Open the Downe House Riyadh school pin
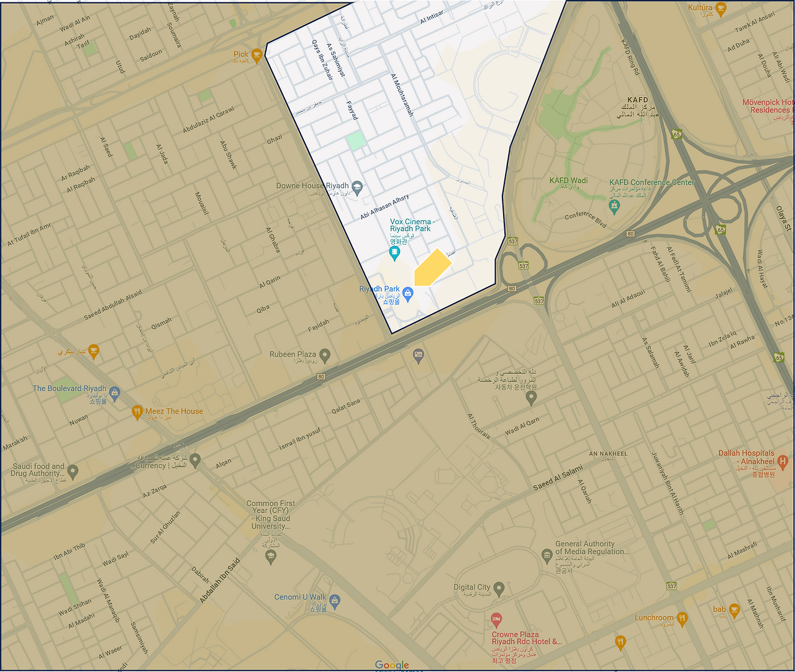795x672 pixels. 357,187
